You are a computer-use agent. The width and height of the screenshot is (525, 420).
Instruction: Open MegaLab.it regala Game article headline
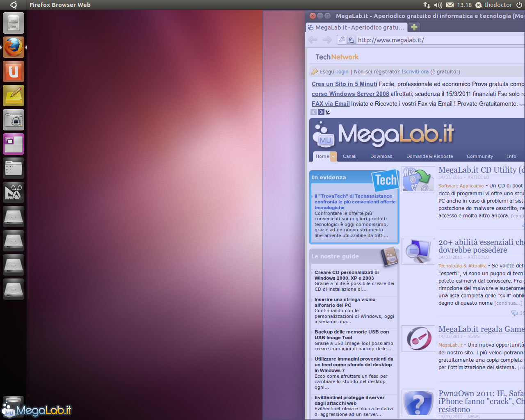pyautogui.click(x=481, y=329)
